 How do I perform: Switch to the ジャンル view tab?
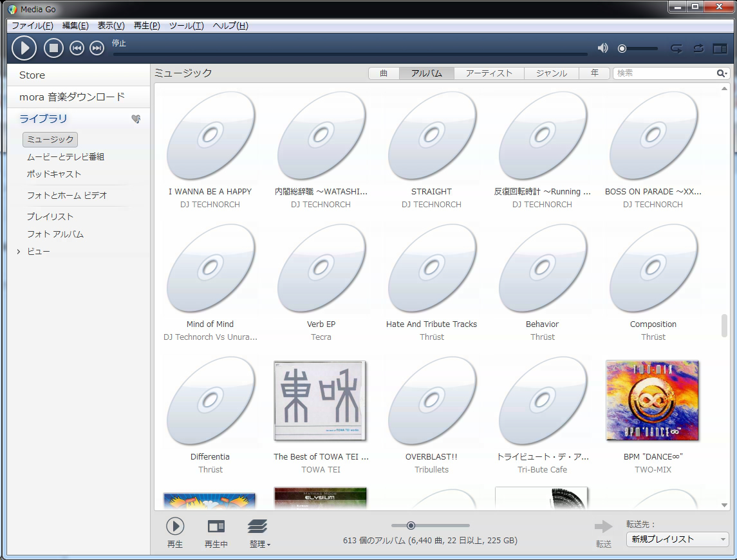coord(552,73)
